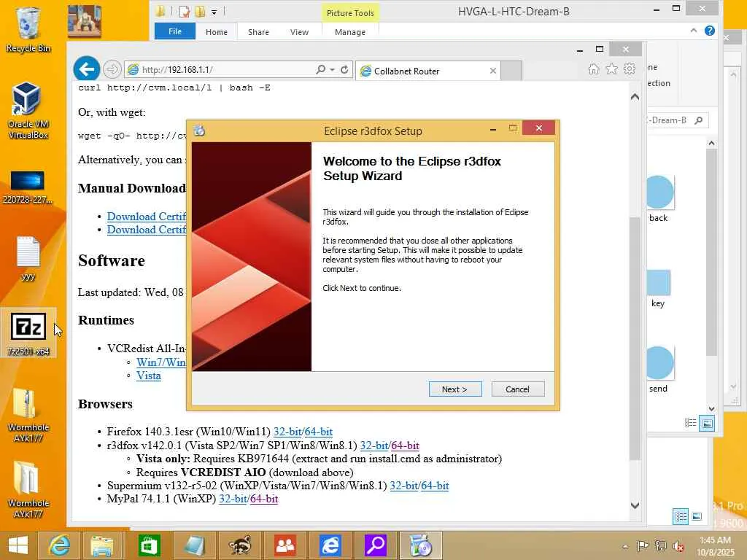This screenshot has height=560, width=747.
Task: Select the 7z2501-x64 installer icon
Action: (x=28, y=333)
